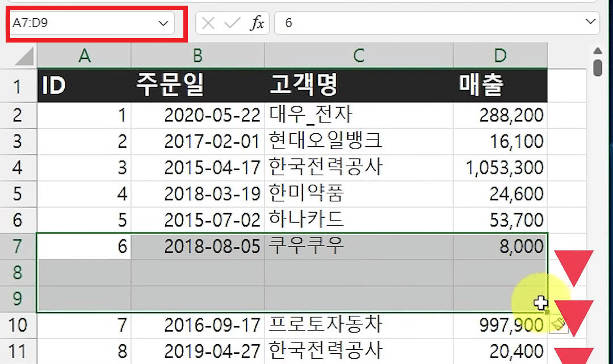This screenshot has height=364, width=613.
Task: Click the ID header cell
Action: (x=84, y=86)
